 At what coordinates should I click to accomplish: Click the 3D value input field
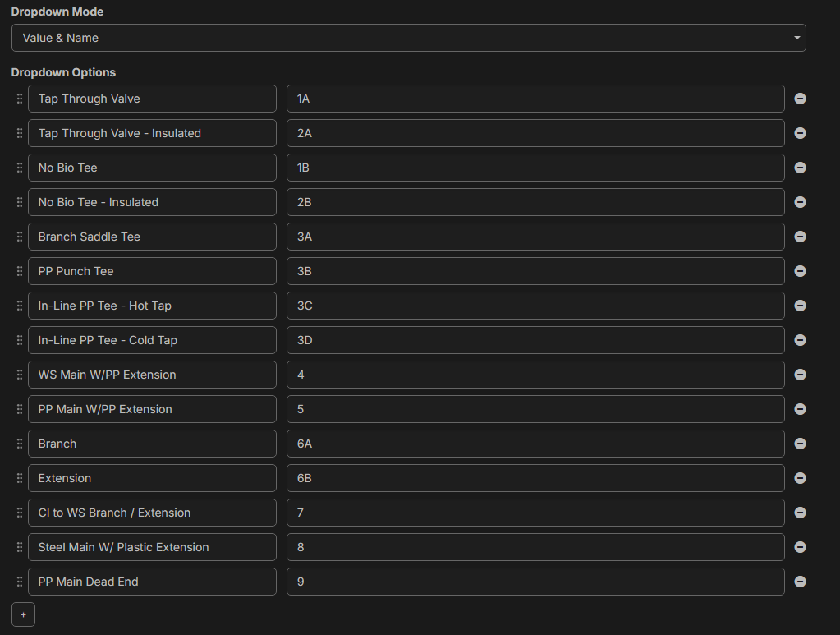535,340
